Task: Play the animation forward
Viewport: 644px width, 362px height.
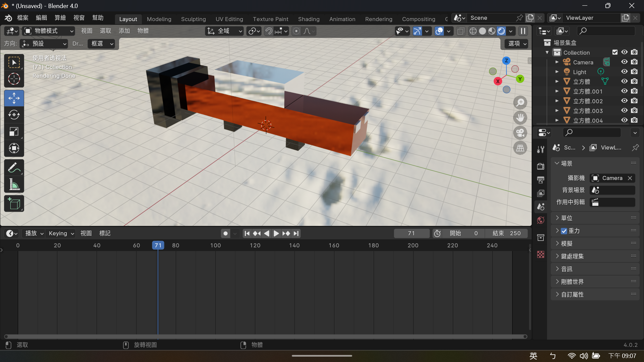Action: [276, 233]
